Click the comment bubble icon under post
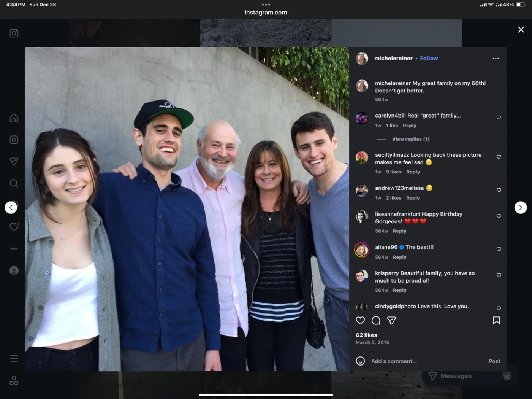Image resolution: width=532 pixels, height=399 pixels. pos(376,321)
